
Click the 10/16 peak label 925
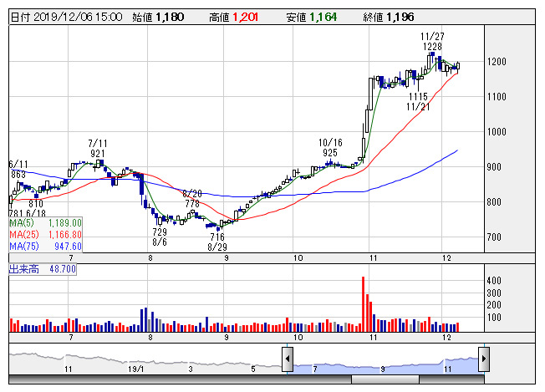pyautogui.click(x=329, y=153)
